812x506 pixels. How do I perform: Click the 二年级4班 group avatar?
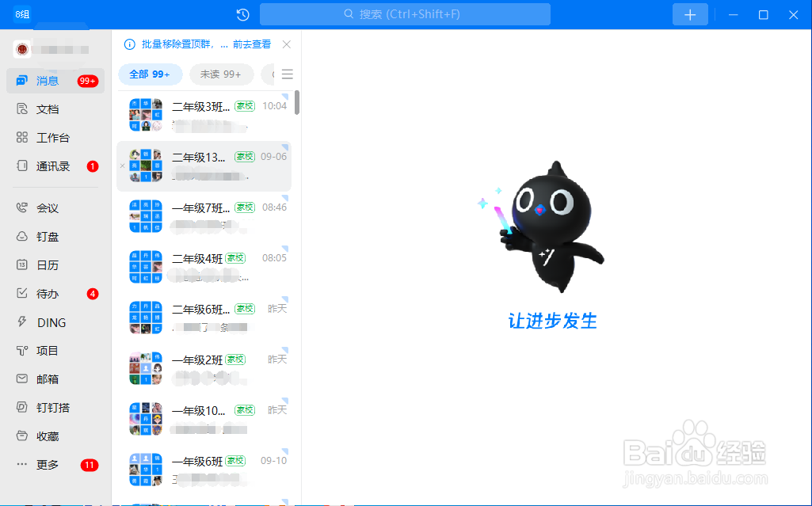(x=146, y=267)
